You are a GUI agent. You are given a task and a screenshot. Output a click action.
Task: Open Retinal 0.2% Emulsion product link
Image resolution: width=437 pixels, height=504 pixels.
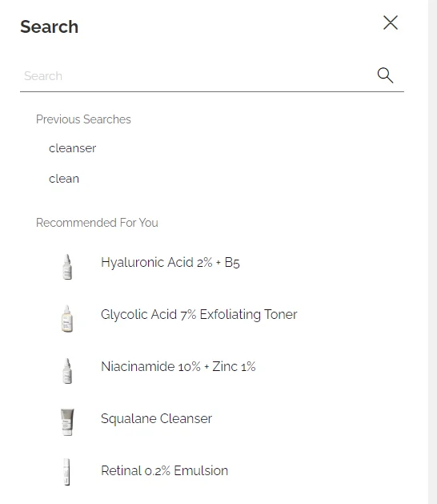tap(164, 471)
